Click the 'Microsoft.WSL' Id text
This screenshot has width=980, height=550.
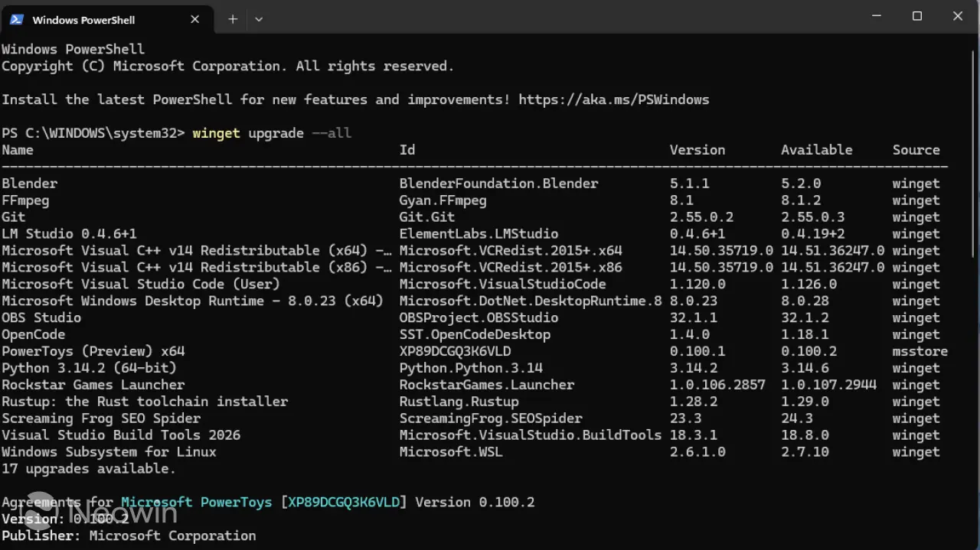coord(451,453)
